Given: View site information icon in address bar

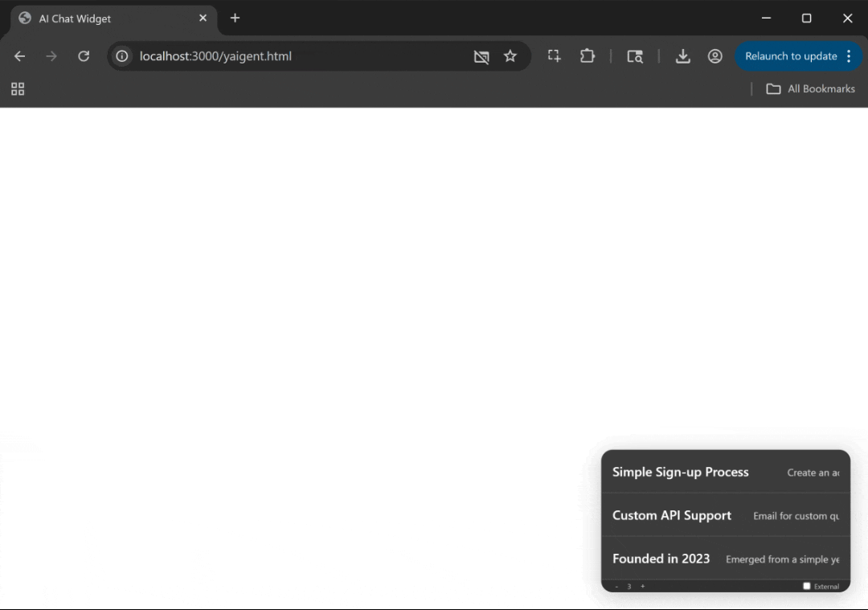Looking at the screenshot, I should point(122,56).
